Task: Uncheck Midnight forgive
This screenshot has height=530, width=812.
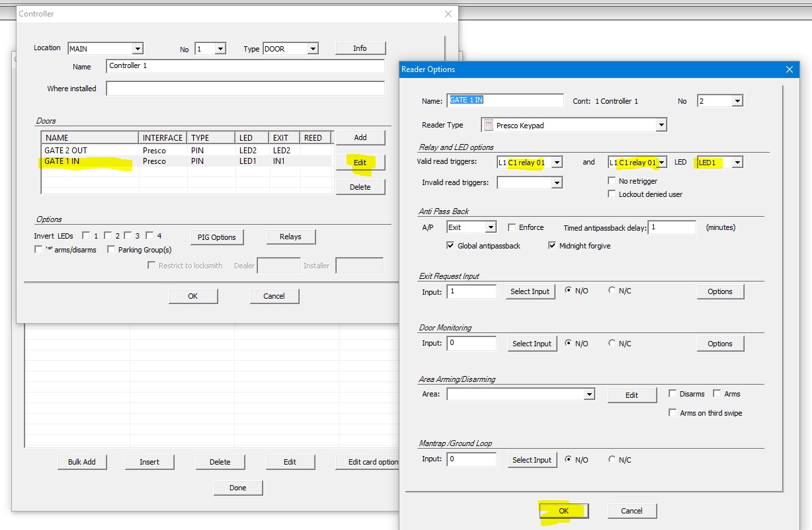Action: point(553,246)
